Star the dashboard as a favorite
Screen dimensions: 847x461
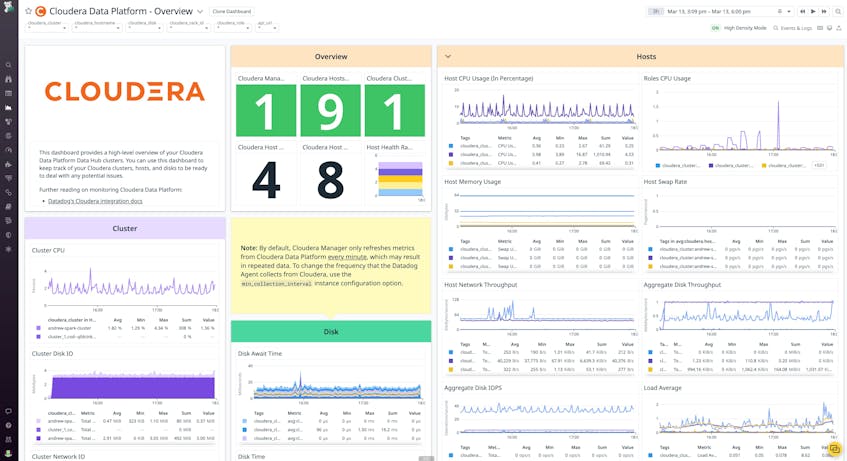(29, 11)
